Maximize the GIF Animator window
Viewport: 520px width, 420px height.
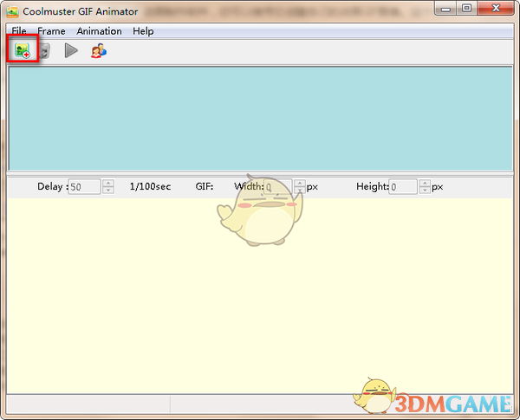tap(466, 9)
